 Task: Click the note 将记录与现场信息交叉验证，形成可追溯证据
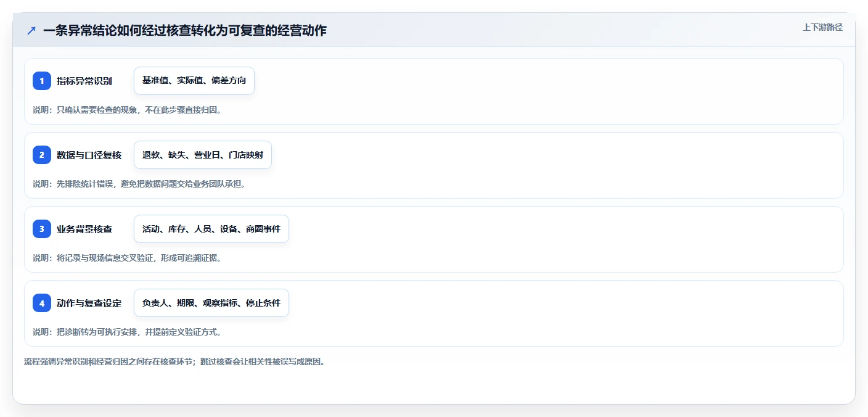pos(139,258)
